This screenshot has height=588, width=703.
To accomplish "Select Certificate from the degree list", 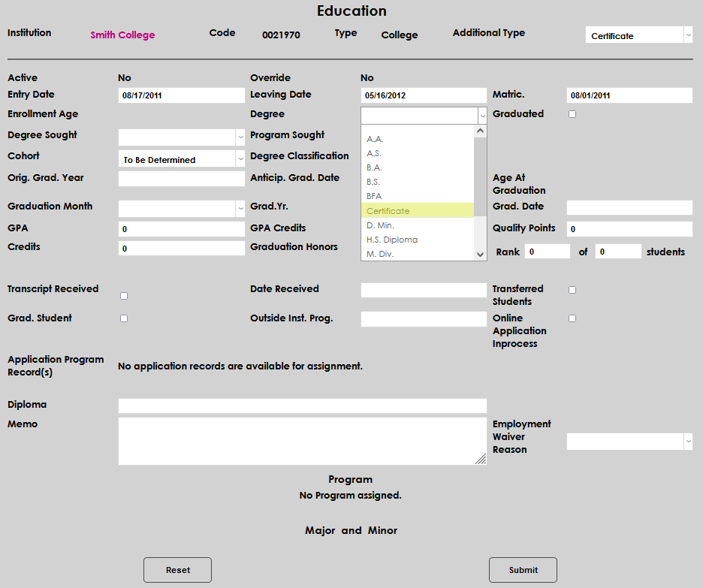I will point(417,211).
